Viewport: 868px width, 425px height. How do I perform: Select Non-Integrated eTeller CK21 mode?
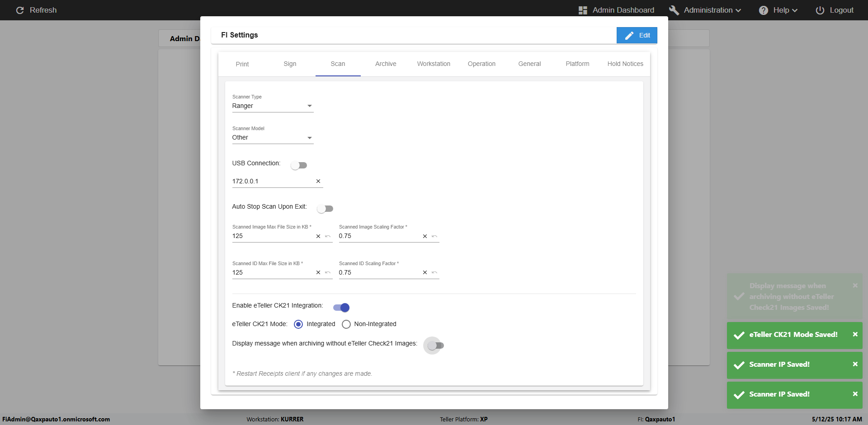[x=346, y=324]
